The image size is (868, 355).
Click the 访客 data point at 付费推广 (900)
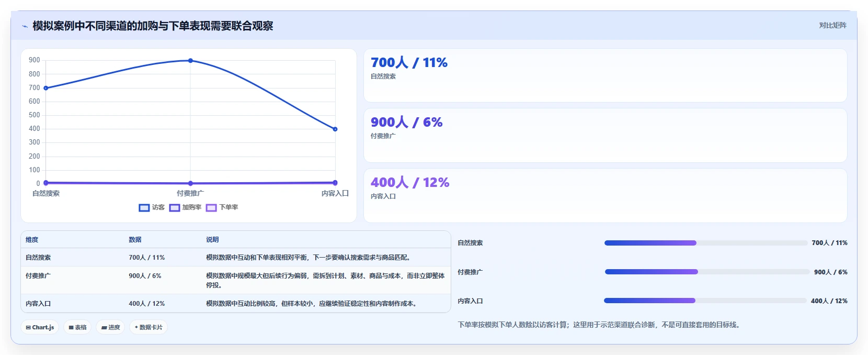coord(190,61)
